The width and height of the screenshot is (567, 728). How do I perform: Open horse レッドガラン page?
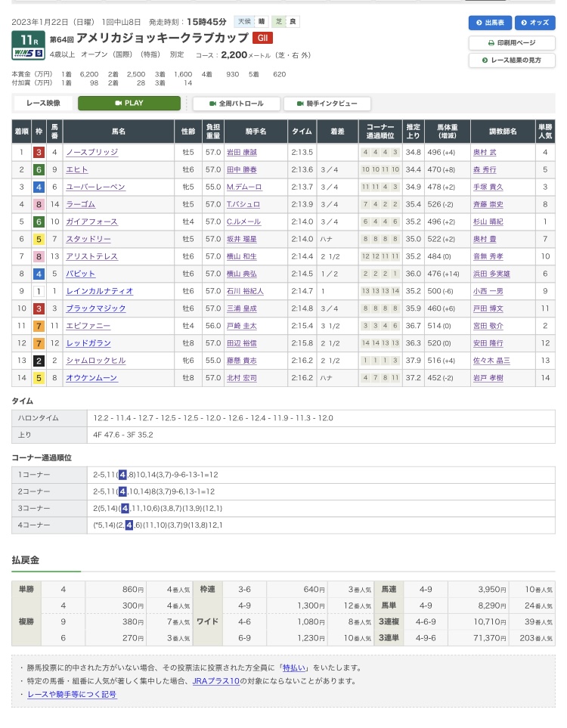[x=88, y=343]
